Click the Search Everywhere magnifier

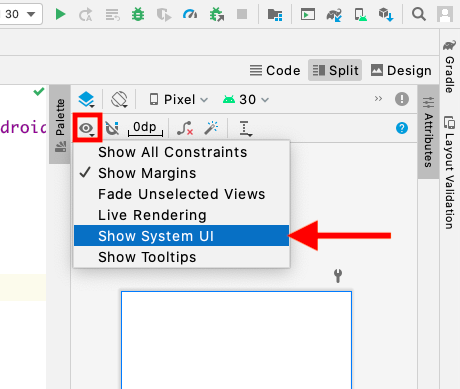click(419, 14)
